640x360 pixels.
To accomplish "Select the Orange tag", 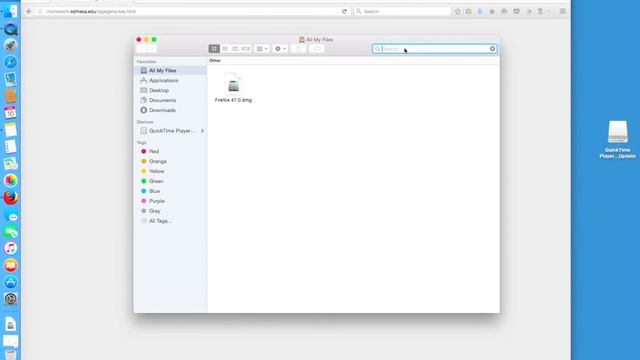I will [x=170, y=161].
